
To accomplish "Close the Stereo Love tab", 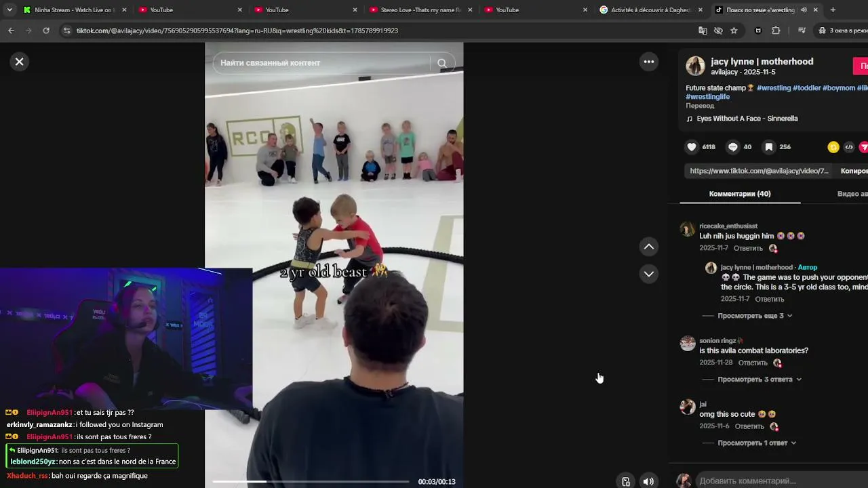I will pyautogui.click(x=470, y=10).
